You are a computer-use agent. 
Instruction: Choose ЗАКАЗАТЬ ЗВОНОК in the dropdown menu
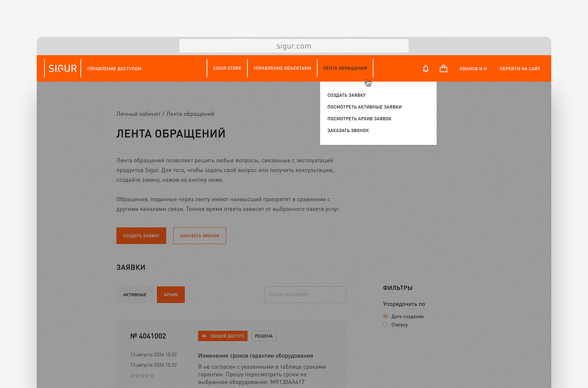point(348,130)
